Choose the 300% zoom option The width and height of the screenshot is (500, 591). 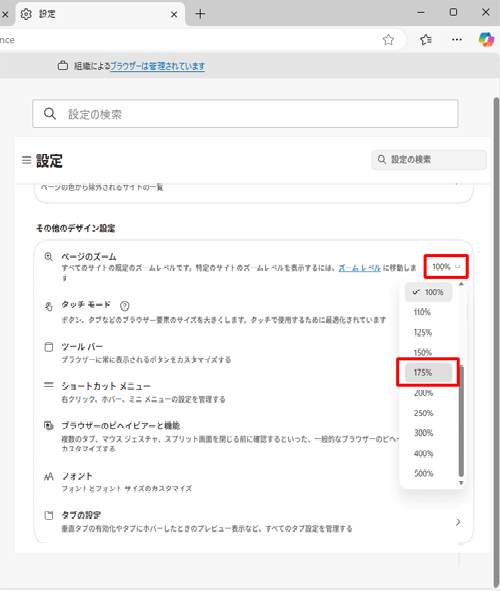(428, 433)
